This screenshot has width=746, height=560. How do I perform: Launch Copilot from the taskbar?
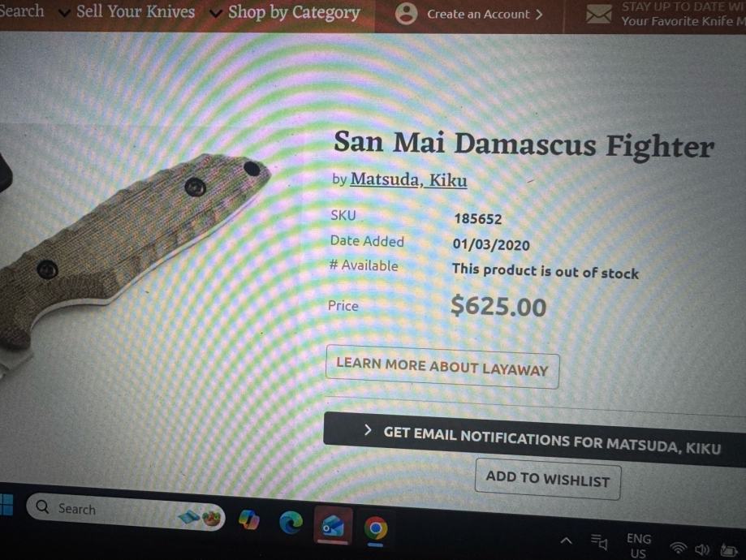point(249,519)
